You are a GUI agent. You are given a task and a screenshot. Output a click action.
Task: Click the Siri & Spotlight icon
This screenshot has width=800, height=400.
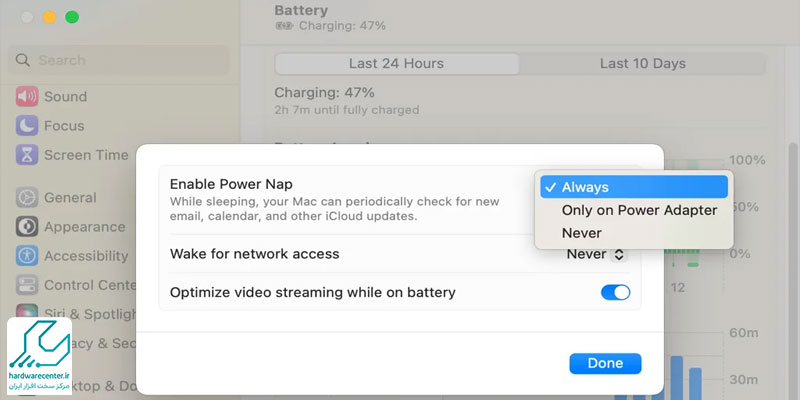pos(26,314)
